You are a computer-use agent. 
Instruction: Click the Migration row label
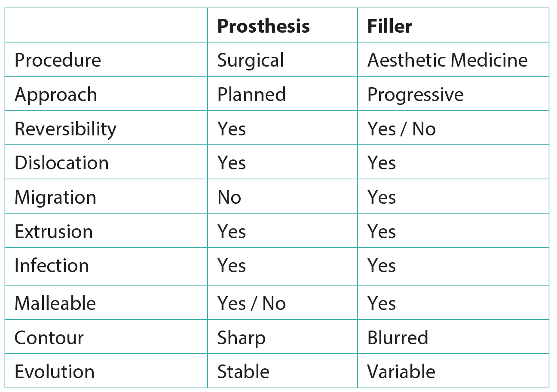pyautogui.click(x=55, y=197)
